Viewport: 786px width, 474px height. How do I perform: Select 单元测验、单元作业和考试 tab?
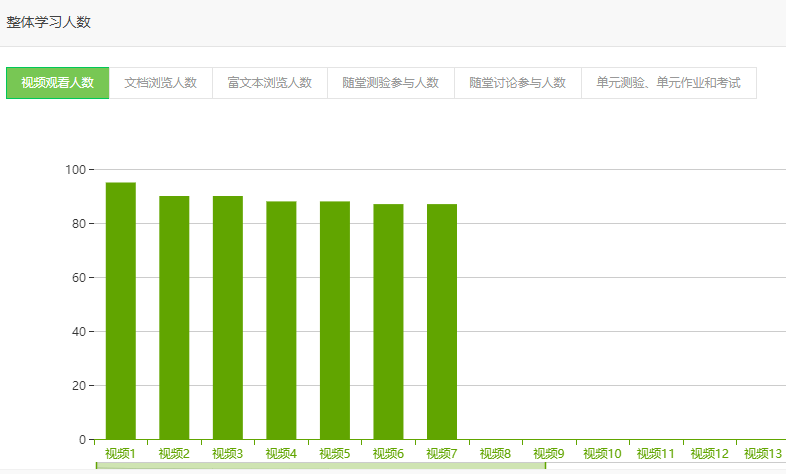click(668, 83)
